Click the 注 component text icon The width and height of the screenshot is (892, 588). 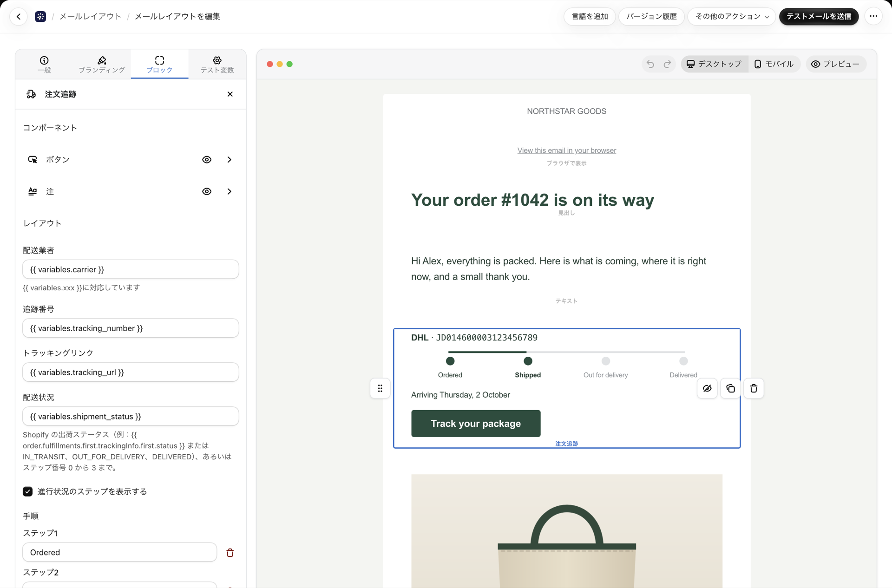coord(33,191)
